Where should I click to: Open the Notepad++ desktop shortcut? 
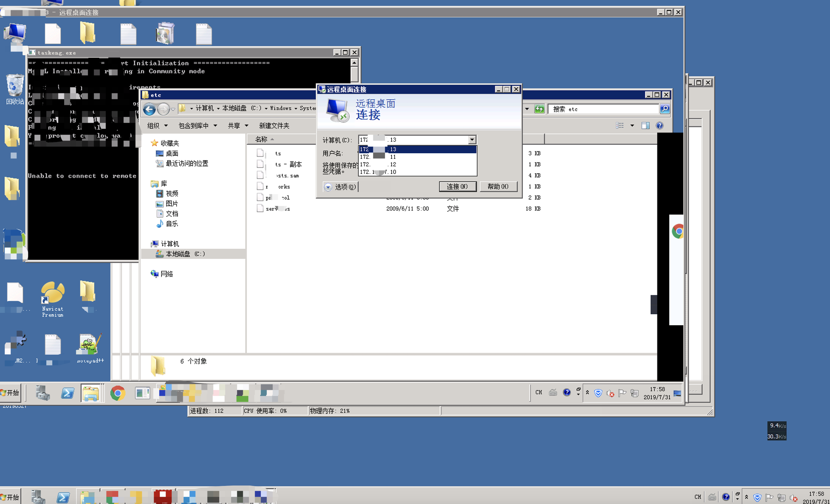(x=90, y=348)
